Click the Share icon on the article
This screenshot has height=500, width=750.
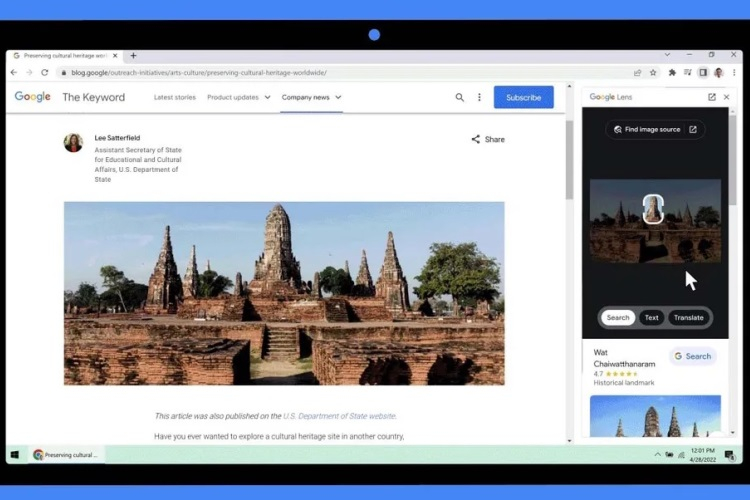[476, 140]
